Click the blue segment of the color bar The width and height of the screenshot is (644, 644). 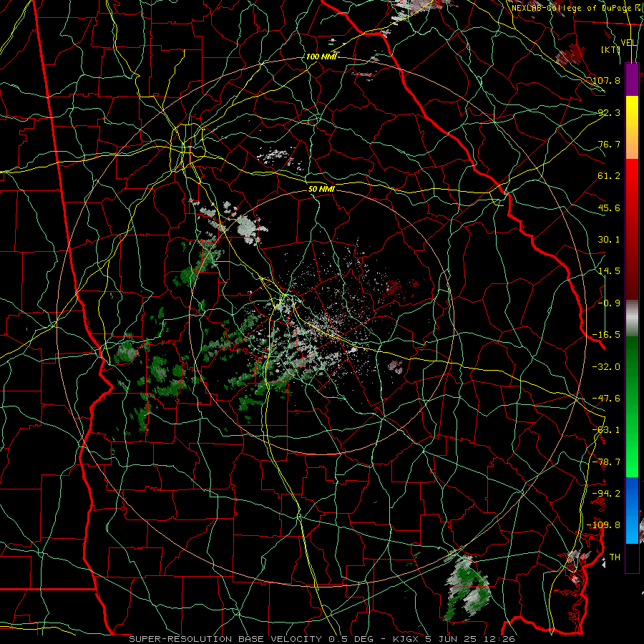click(x=632, y=510)
